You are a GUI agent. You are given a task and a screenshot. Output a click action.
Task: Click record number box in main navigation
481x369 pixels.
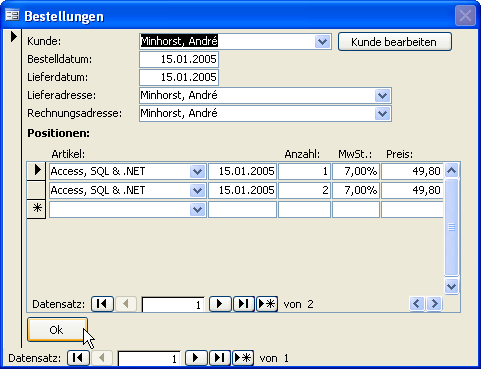tap(149, 359)
